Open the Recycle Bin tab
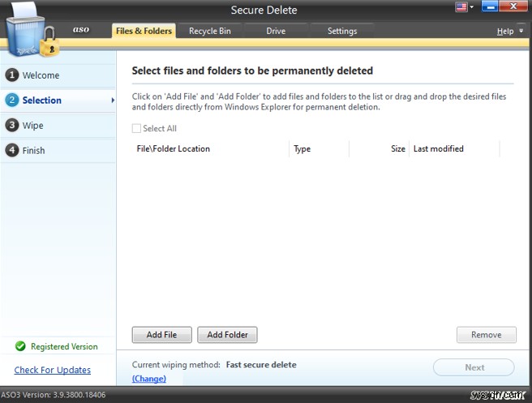The width and height of the screenshot is (532, 403). [x=210, y=31]
